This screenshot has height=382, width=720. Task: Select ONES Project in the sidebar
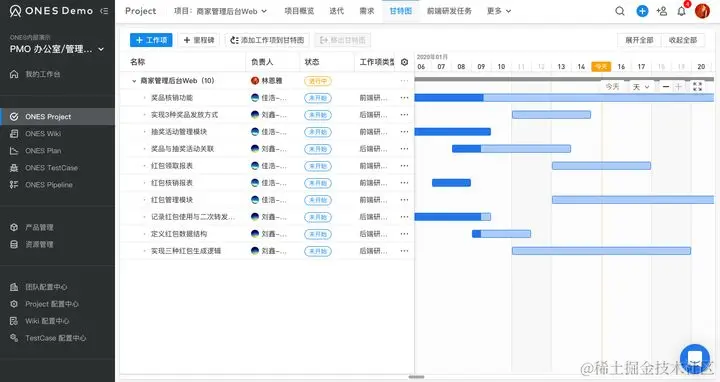point(57,117)
